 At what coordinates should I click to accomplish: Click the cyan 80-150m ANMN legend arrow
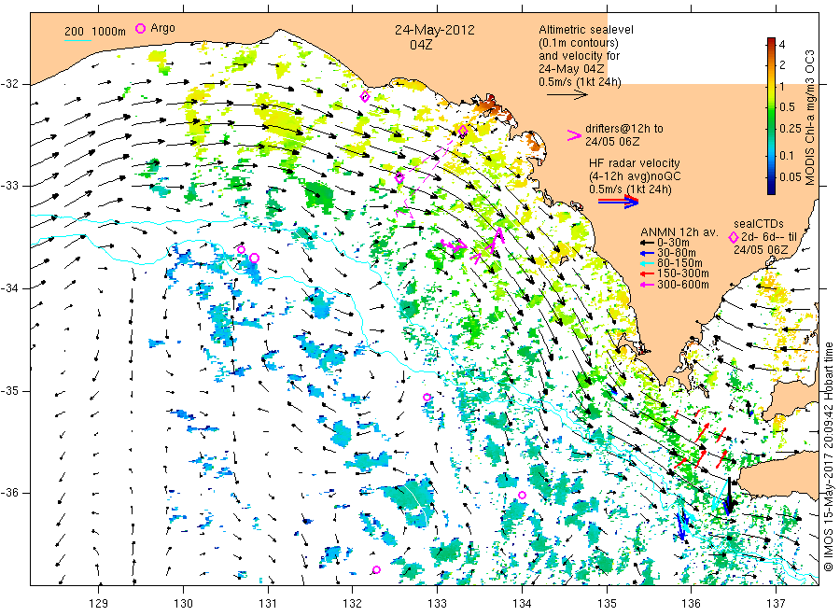[x=647, y=263]
